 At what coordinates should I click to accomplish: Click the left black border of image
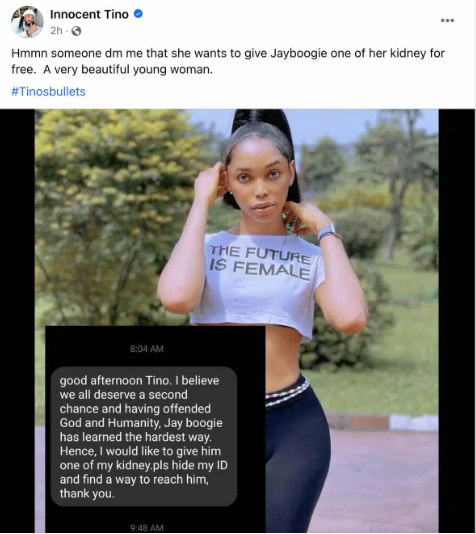17,321
